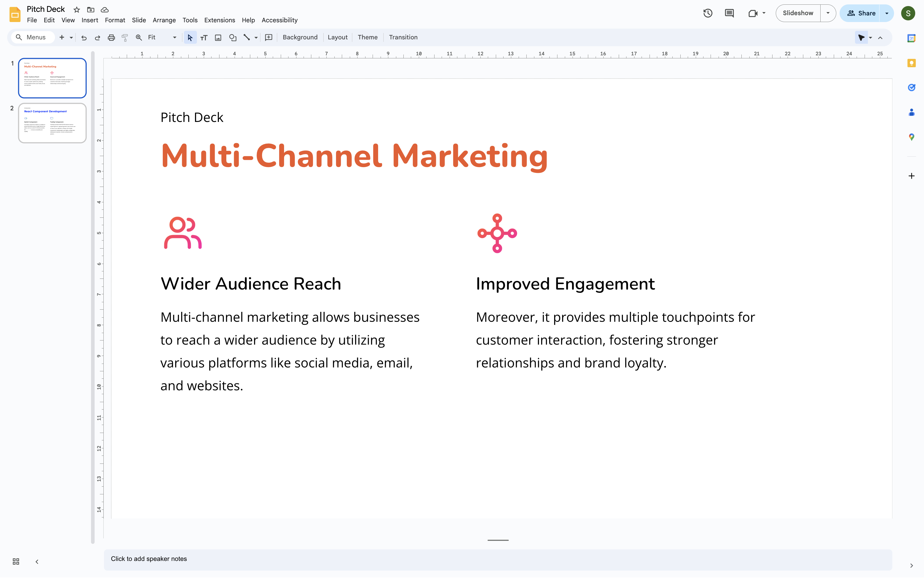Get add-ons with the plus icon
This screenshot has width=924, height=578.
[x=911, y=176]
